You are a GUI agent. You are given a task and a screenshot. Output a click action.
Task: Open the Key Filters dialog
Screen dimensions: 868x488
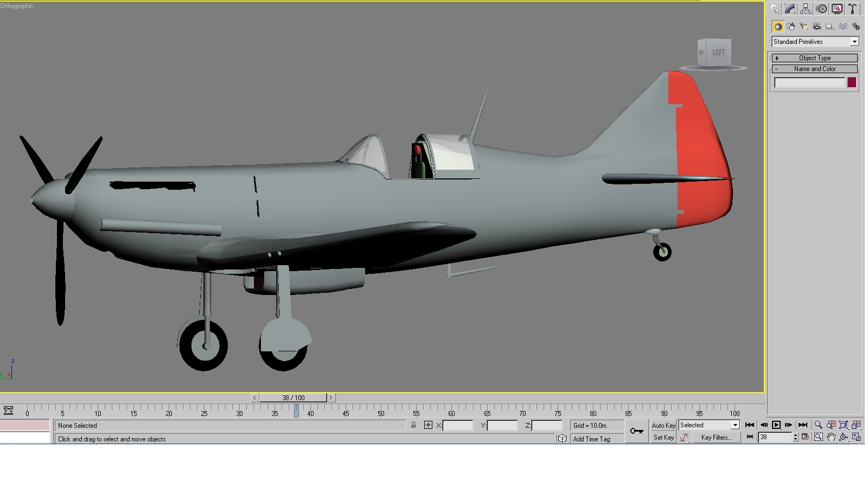(716, 438)
